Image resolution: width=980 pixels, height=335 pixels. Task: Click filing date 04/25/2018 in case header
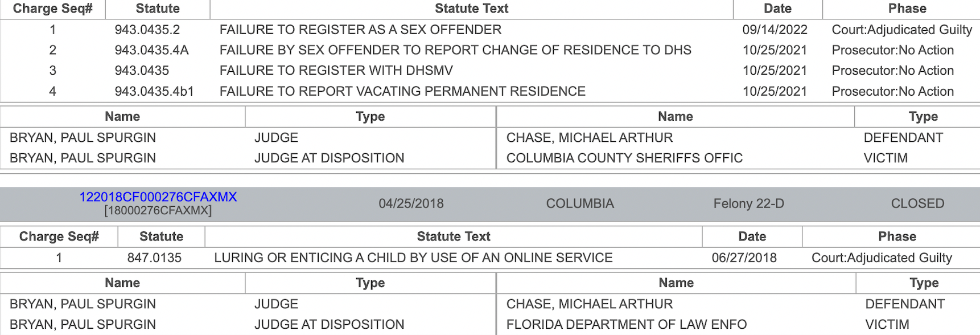coord(411,203)
